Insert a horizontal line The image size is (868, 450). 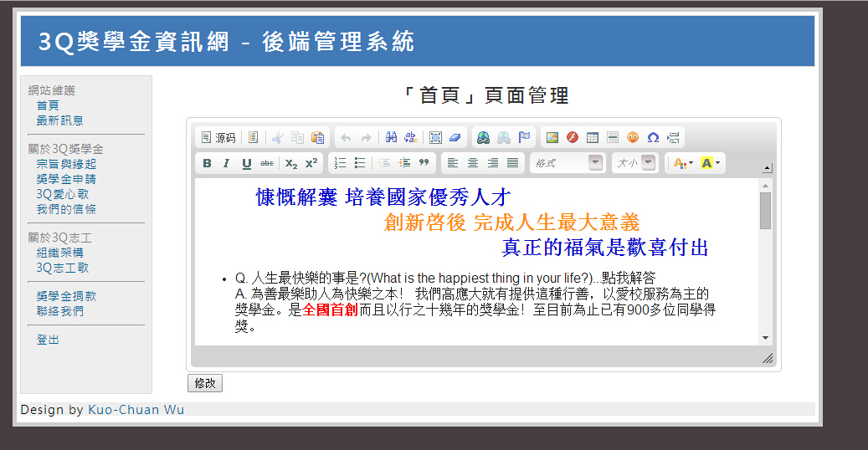click(x=612, y=137)
